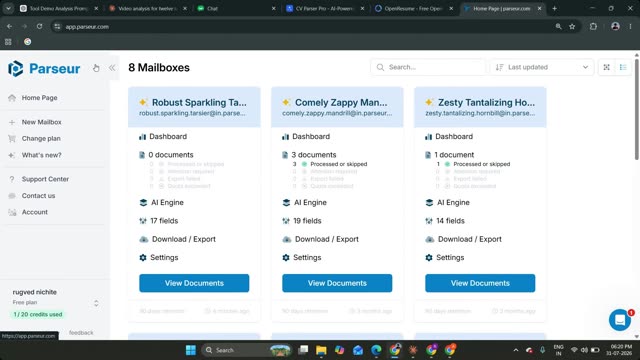
Task: Open the chat support bubble
Action: (620, 320)
